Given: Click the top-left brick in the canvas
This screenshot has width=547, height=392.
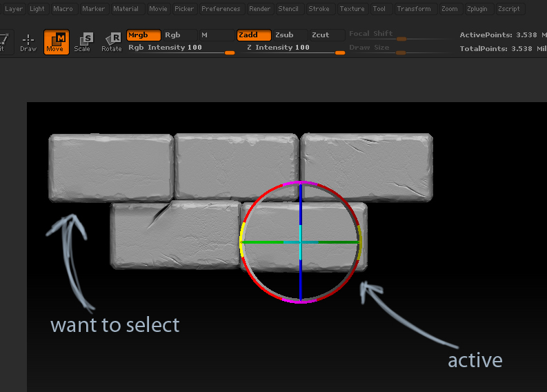Looking at the screenshot, I should pos(111,168).
